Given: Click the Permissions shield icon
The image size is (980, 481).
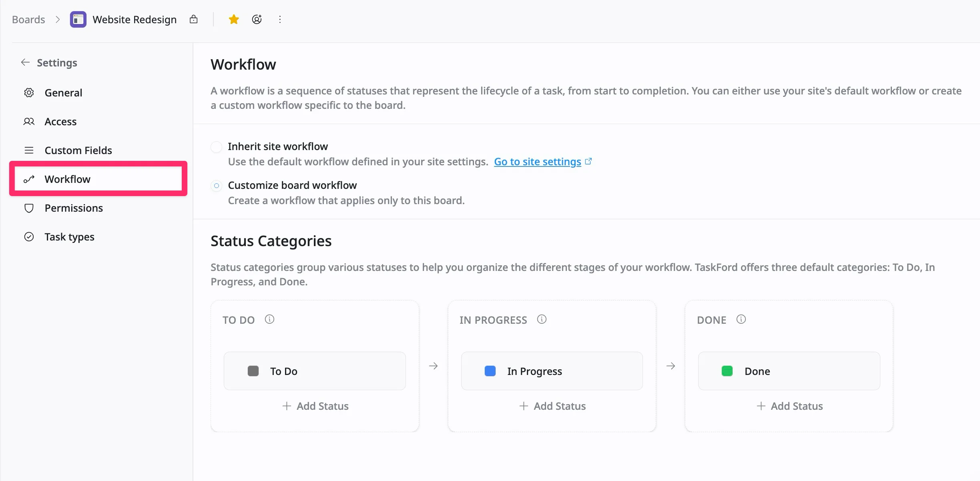Looking at the screenshot, I should tap(29, 208).
